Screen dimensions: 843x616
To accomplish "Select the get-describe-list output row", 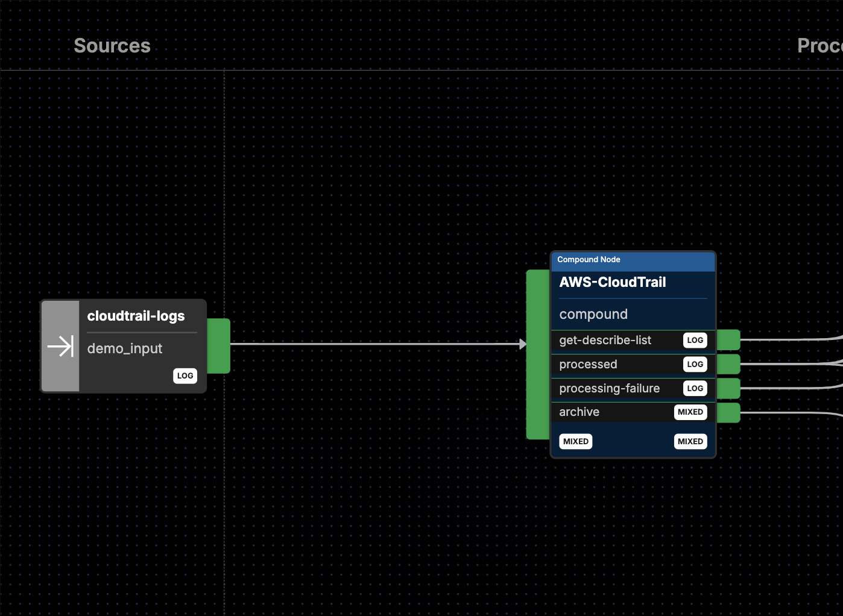I will pos(633,340).
